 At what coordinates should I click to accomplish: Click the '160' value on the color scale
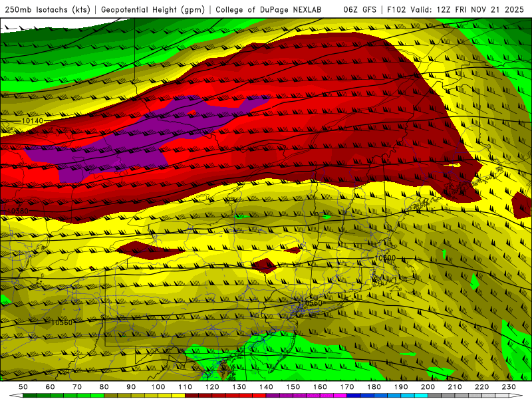pyautogui.click(x=320, y=387)
